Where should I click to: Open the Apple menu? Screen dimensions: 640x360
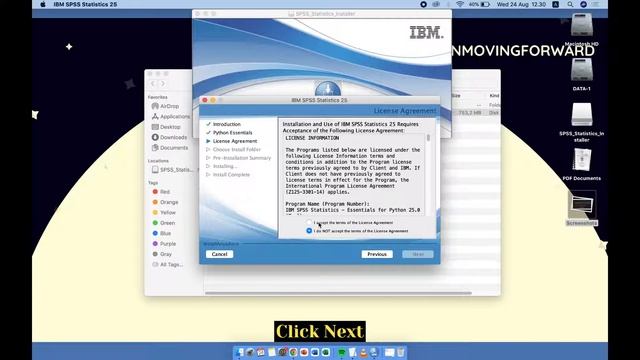coord(43,4)
